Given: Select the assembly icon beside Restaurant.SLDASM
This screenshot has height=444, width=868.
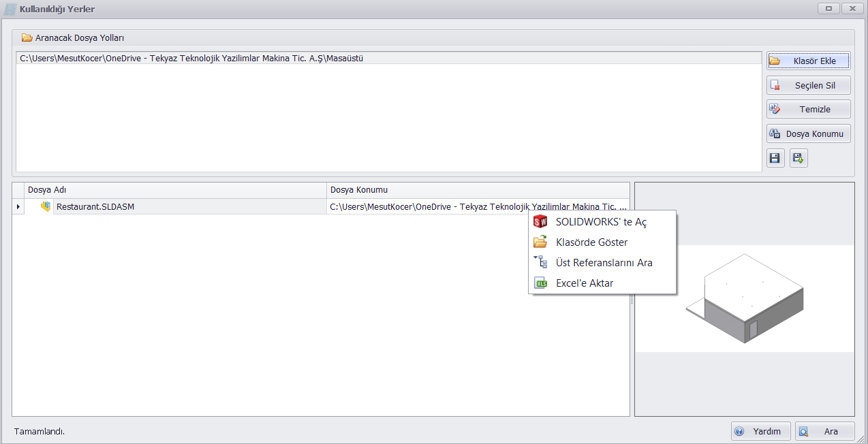Looking at the screenshot, I should tap(46, 206).
